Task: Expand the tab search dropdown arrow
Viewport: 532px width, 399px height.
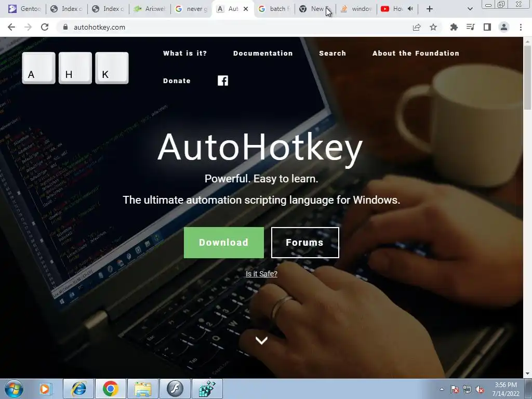Action: pos(470,9)
